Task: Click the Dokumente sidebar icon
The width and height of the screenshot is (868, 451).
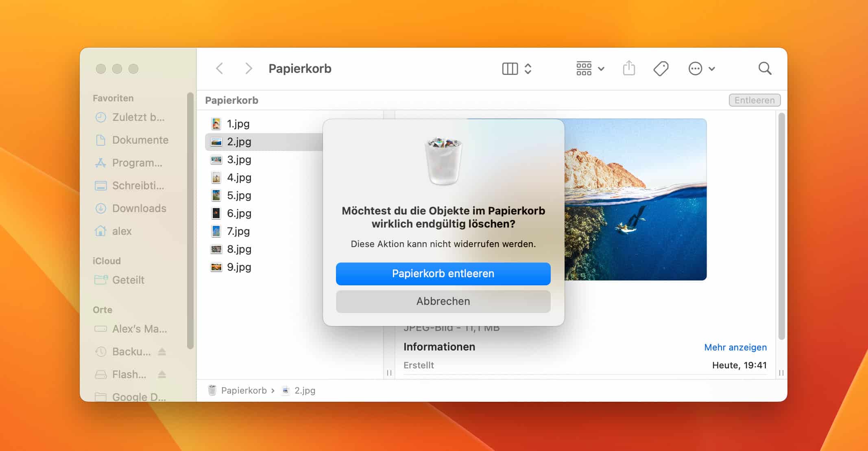Action: click(x=100, y=140)
